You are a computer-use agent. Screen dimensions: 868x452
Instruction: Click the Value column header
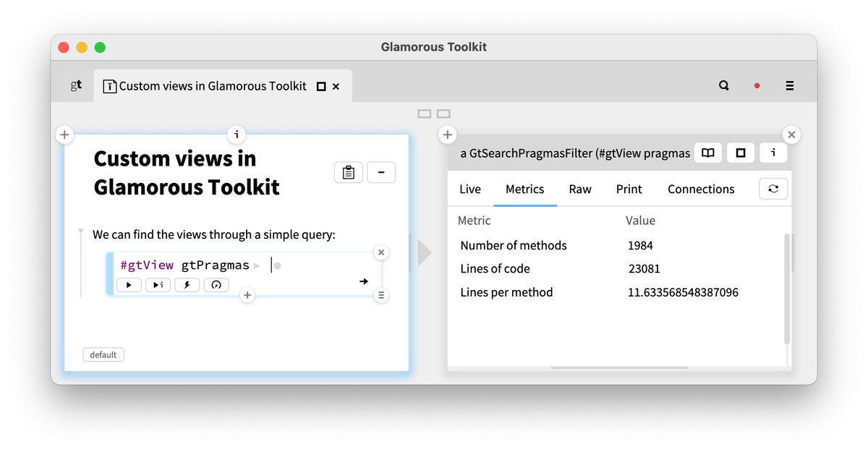pyautogui.click(x=641, y=221)
